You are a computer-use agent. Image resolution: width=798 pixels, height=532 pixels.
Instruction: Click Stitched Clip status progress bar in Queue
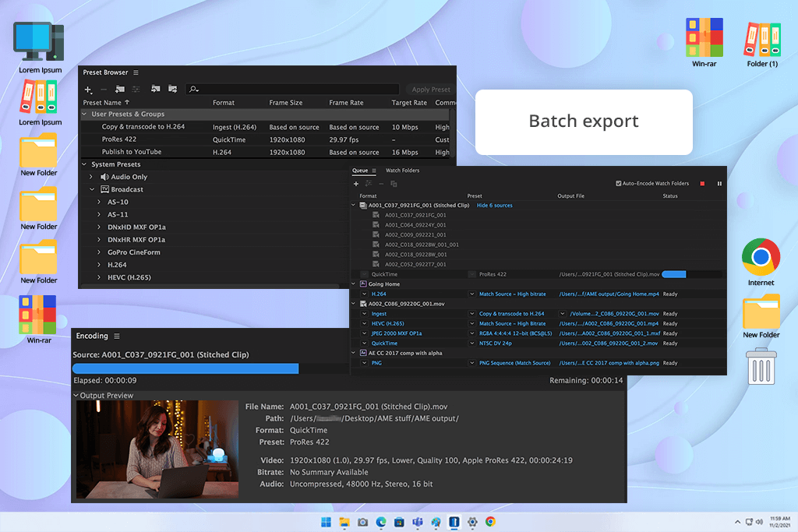pos(692,275)
